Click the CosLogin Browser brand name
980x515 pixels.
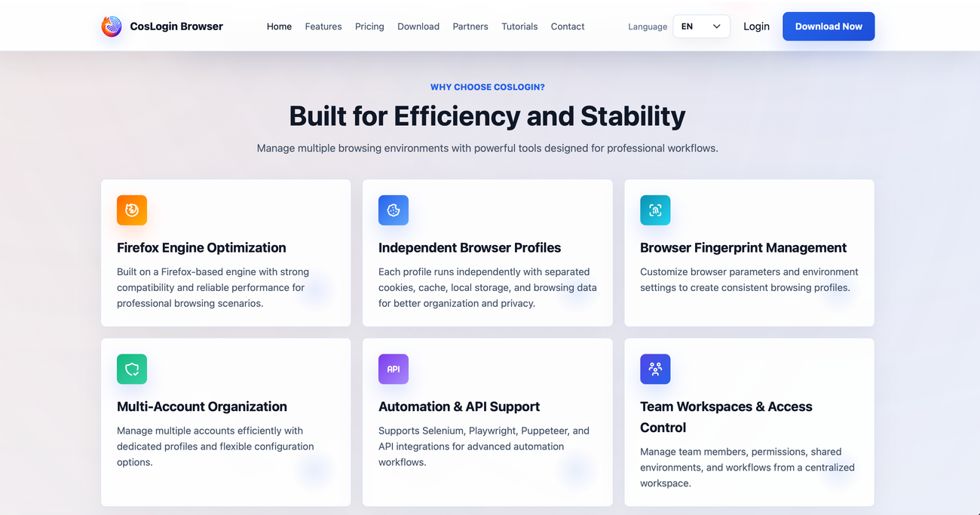point(176,26)
